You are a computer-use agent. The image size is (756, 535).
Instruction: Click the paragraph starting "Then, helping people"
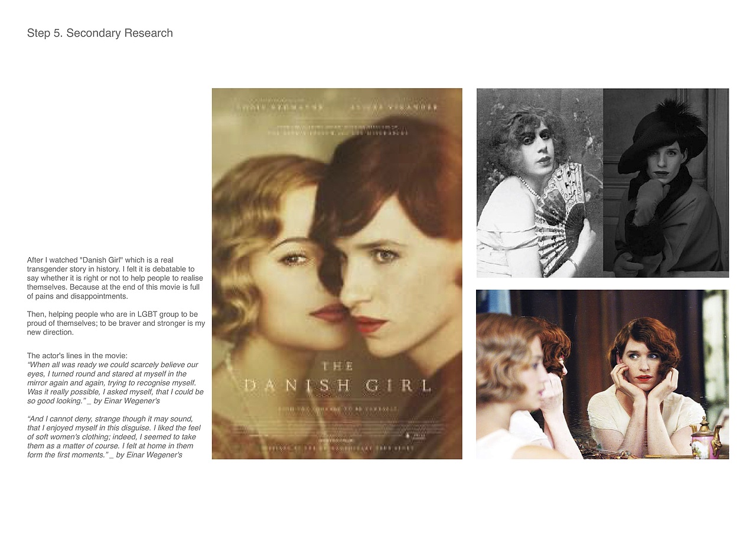tap(116, 323)
